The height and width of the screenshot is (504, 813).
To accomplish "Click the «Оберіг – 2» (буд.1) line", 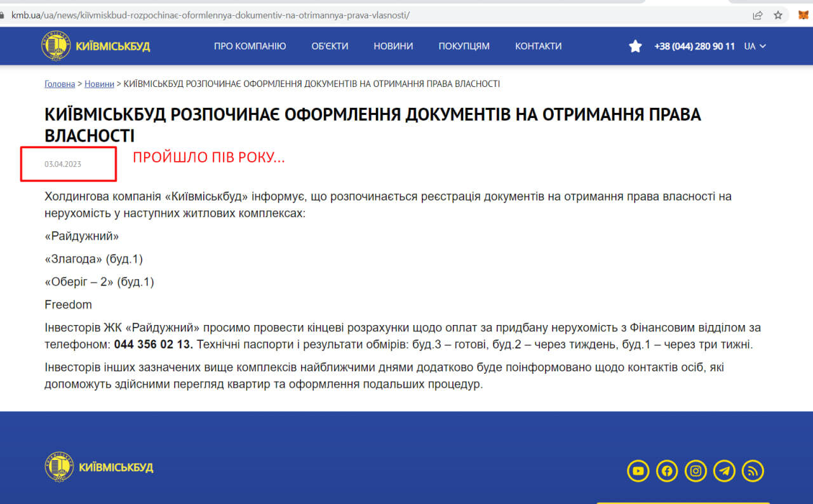I will pyautogui.click(x=99, y=282).
